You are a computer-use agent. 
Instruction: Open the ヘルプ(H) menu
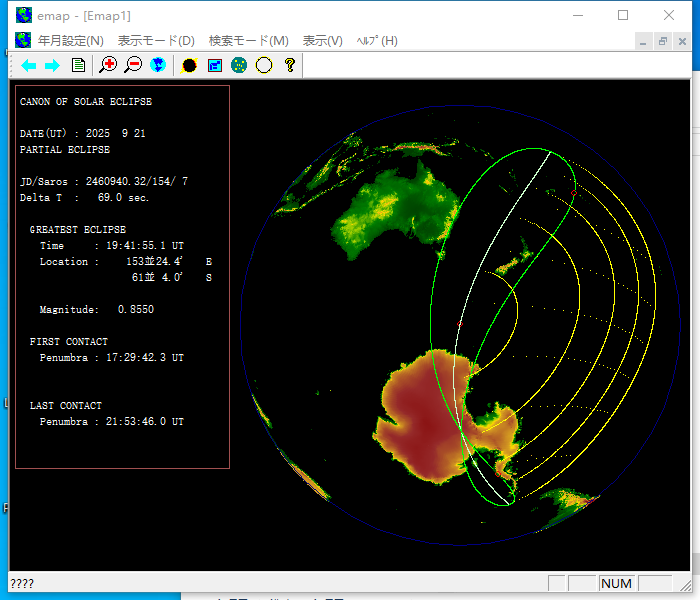(x=377, y=41)
